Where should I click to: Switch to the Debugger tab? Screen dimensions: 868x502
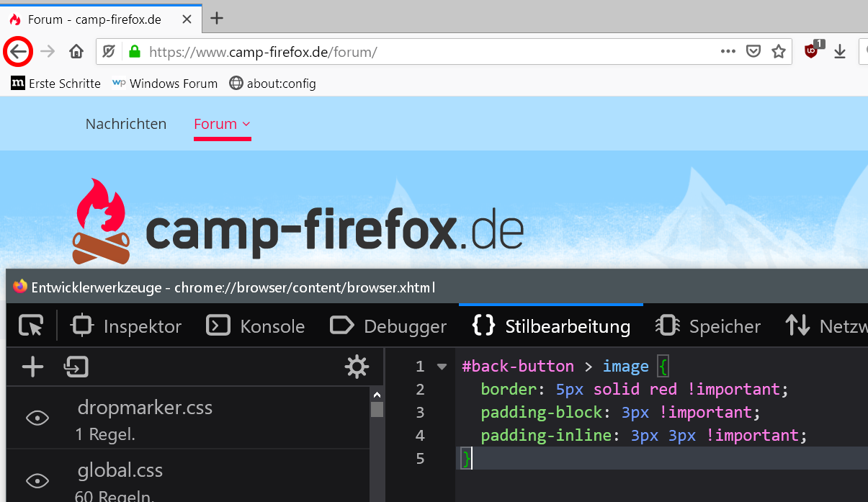click(388, 326)
